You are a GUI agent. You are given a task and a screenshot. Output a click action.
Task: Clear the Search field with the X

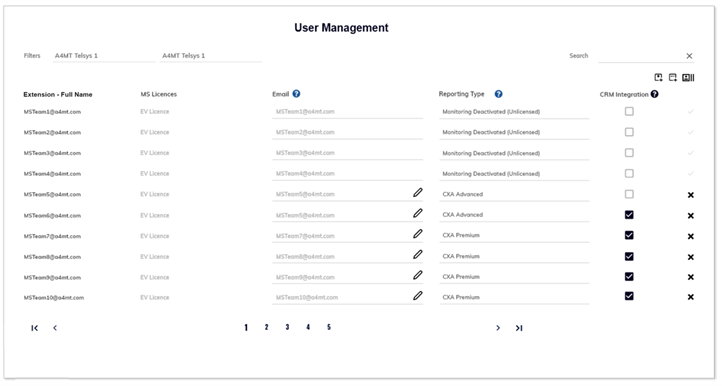click(689, 56)
